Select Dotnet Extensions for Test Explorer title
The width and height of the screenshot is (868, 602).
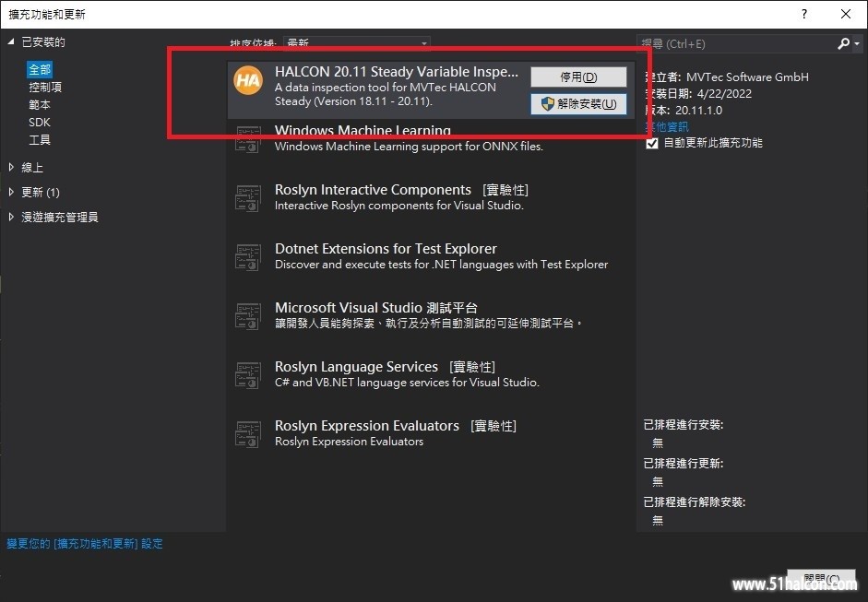tap(386, 249)
